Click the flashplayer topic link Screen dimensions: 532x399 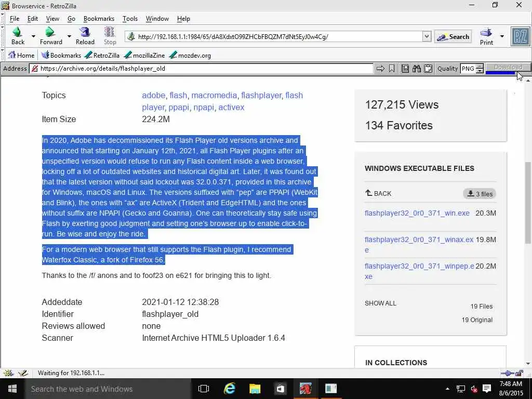point(261,96)
